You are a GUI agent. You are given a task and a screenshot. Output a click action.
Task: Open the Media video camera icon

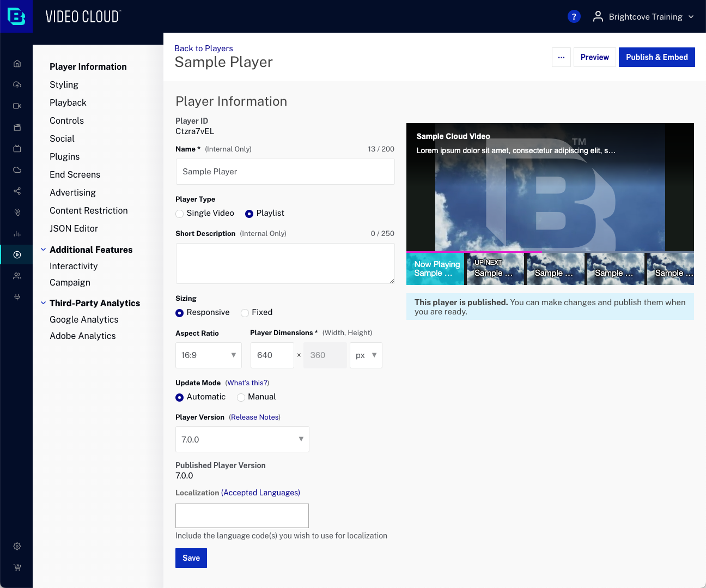[x=17, y=106]
